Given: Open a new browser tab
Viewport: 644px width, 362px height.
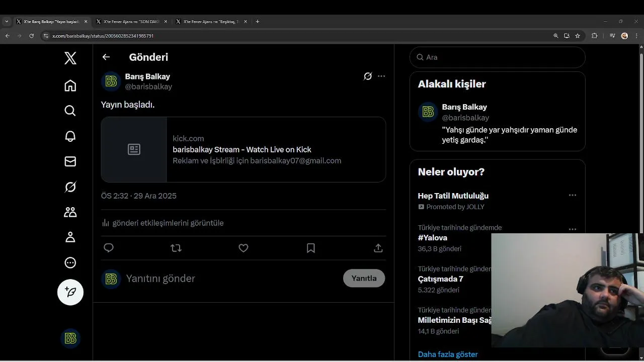Looking at the screenshot, I should click(x=258, y=22).
